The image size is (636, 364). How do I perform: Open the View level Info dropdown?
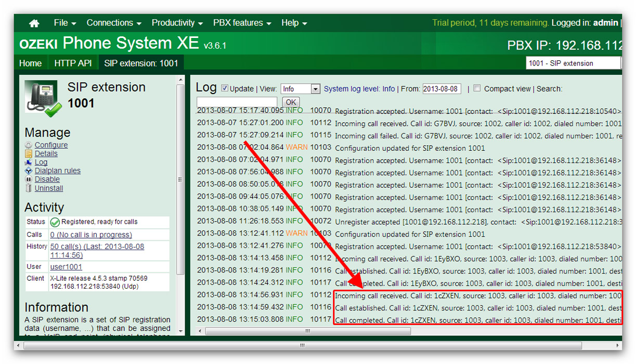300,89
